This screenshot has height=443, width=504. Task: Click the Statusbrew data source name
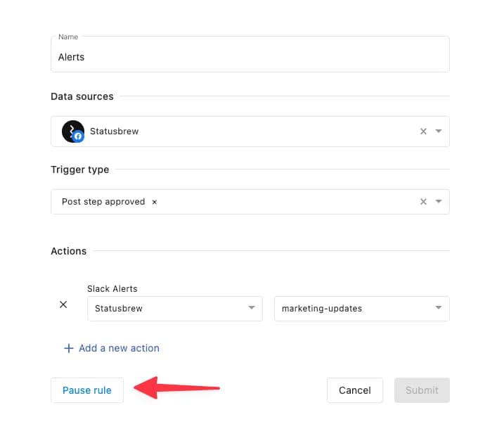point(114,131)
